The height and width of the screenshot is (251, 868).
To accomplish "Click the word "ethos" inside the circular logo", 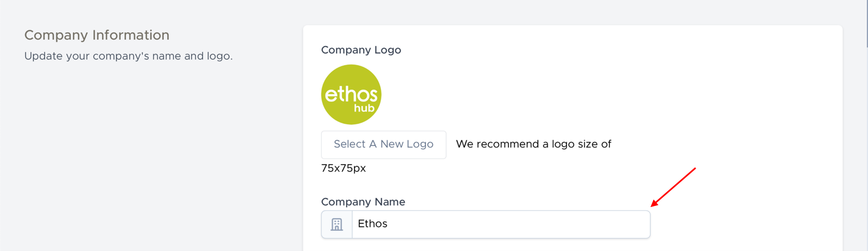I will coord(351,94).
